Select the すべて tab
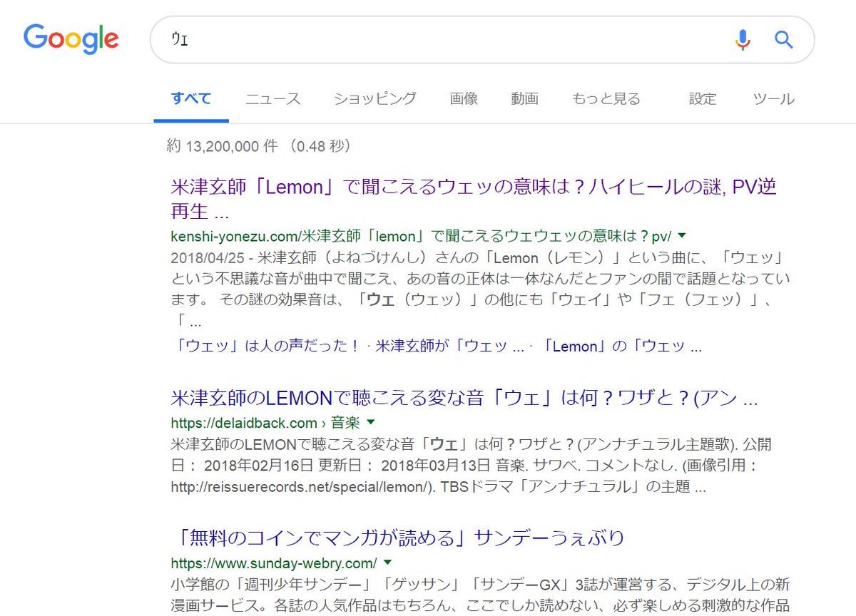The height and width of the screenshot is (616, 856). click(x=191, y=99)
